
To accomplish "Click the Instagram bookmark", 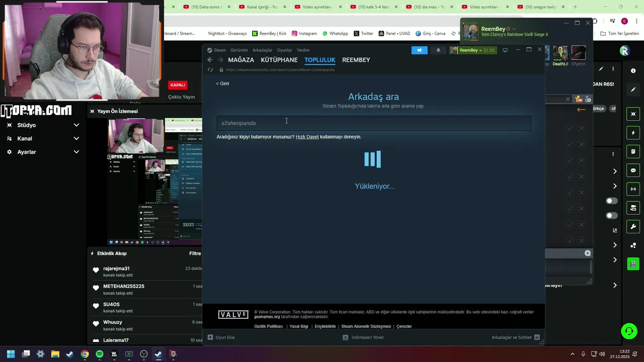I will 304,34.
